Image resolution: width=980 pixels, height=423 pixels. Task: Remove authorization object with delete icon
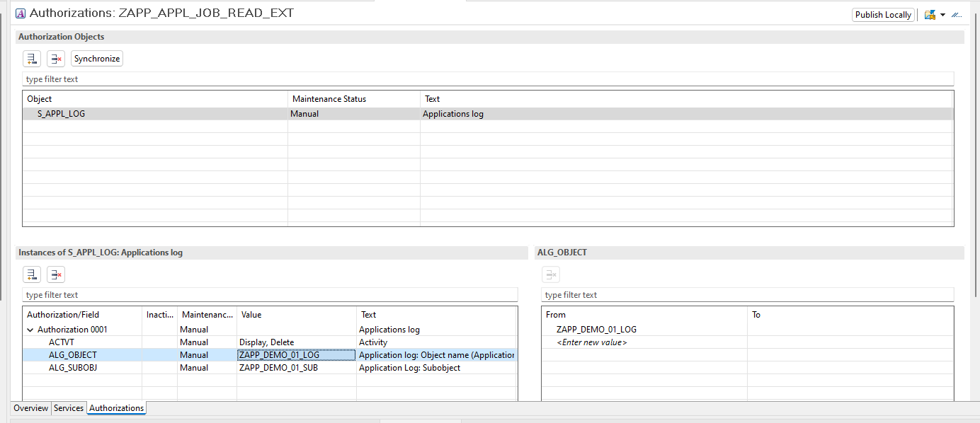[56, 59]
